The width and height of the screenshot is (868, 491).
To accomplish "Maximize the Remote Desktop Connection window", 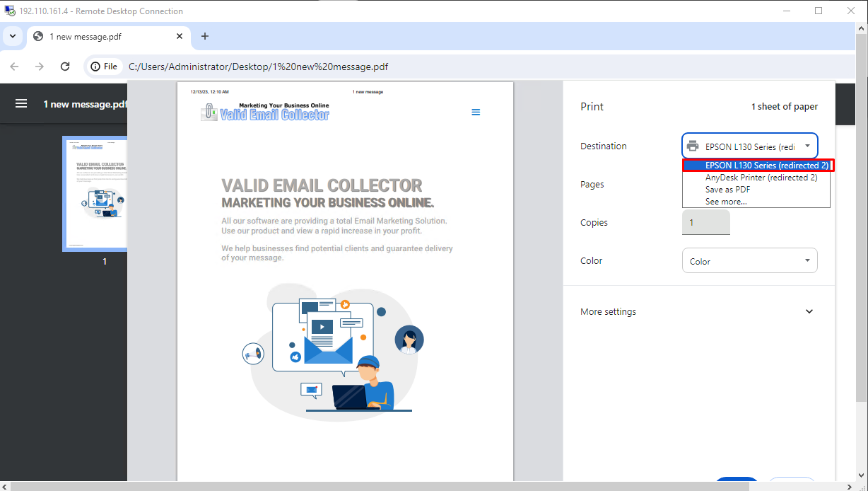I will pos(819,11).
